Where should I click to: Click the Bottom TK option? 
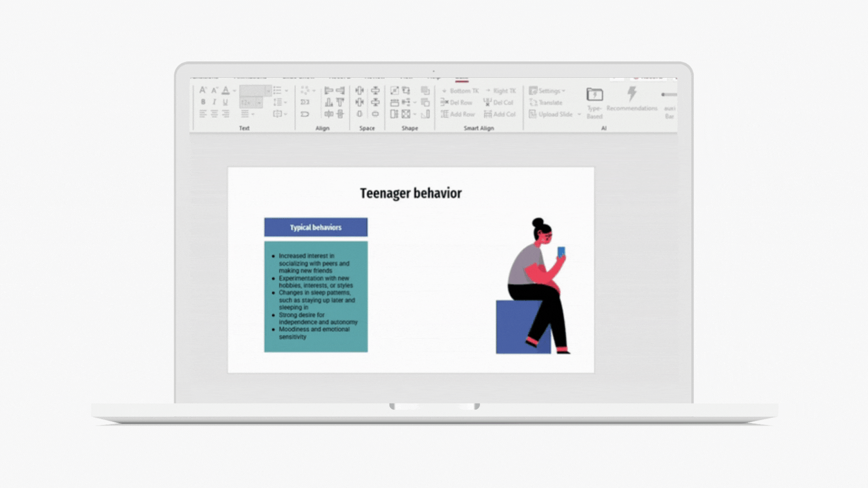[x=460, y=91]
